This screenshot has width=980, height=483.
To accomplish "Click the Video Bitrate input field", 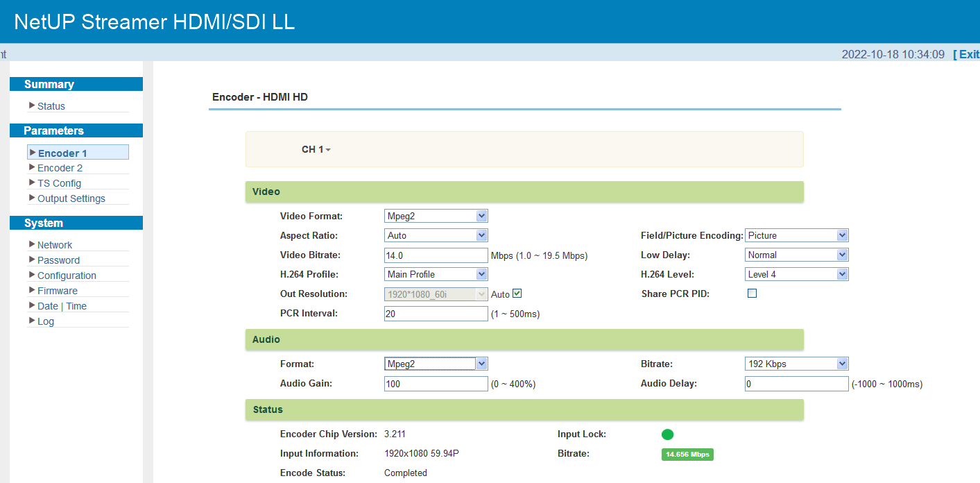I will coord(436,255).
